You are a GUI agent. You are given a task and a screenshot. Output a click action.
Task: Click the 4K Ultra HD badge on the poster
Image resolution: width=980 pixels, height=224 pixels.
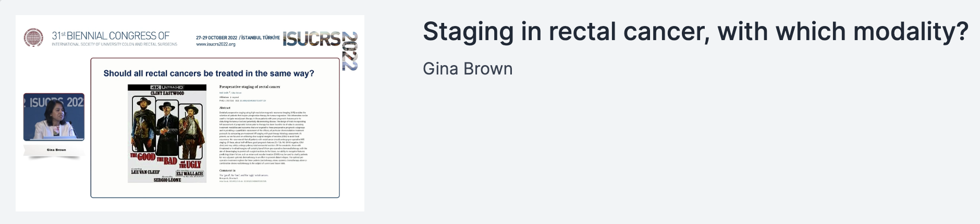pos(167,88)
